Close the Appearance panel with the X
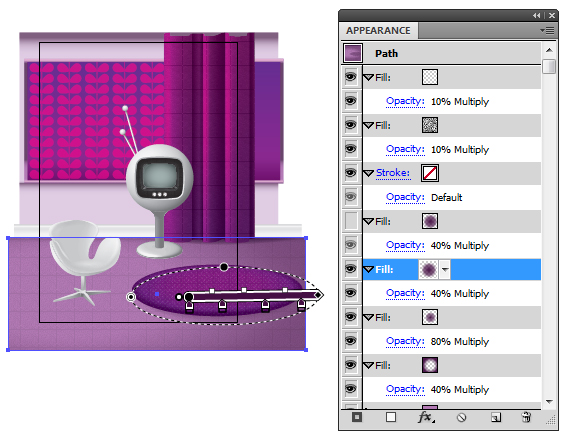The image size is (573, 444). point(552,15)
